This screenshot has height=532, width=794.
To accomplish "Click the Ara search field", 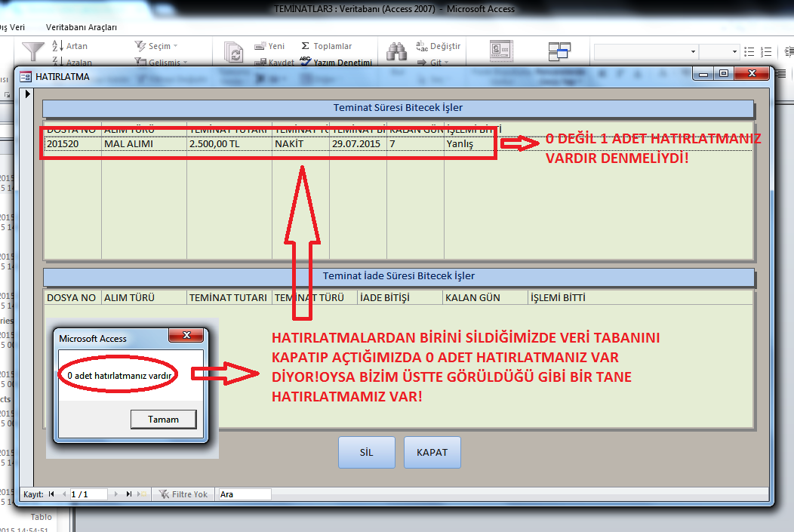I will click(244, 494).
